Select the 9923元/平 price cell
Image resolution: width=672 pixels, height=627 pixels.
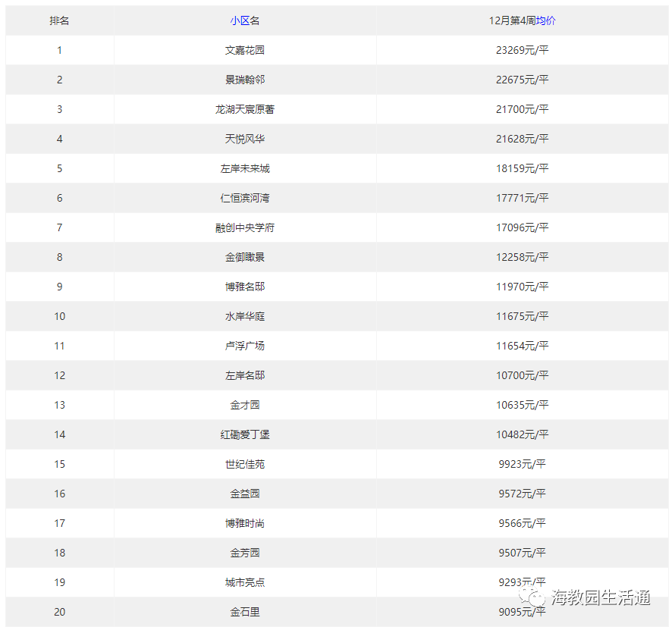point(523,464)
